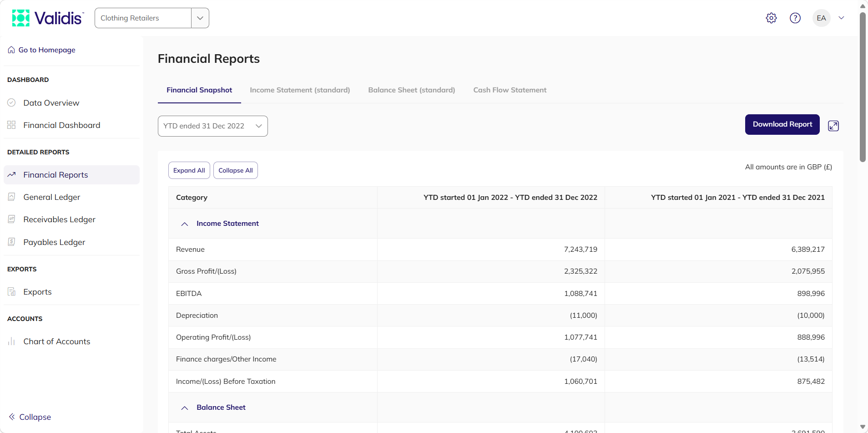Viewport: 868px width, 433px height.
Task: Collapse the Balance Sheet section chevron
Action: 185,408
